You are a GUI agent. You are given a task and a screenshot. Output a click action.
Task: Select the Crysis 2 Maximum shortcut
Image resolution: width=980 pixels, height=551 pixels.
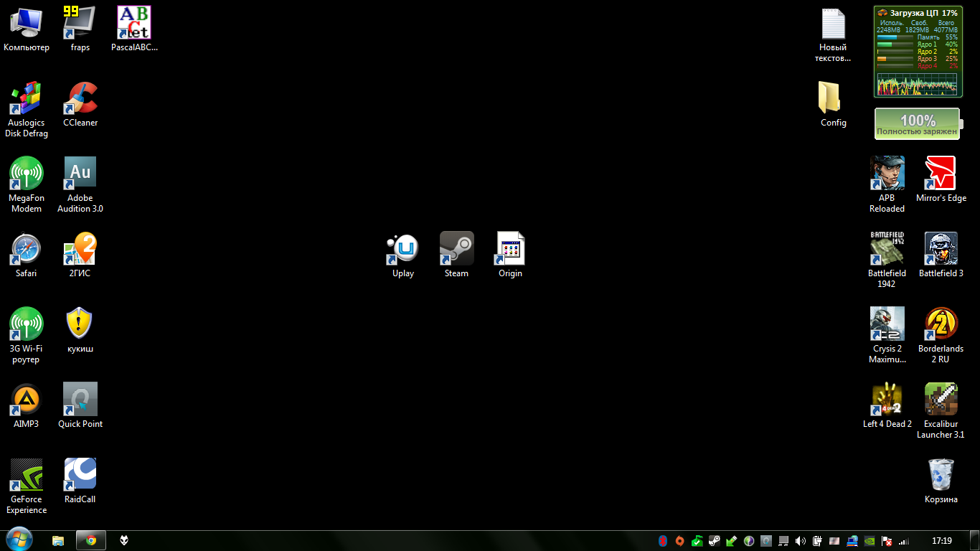887,335
